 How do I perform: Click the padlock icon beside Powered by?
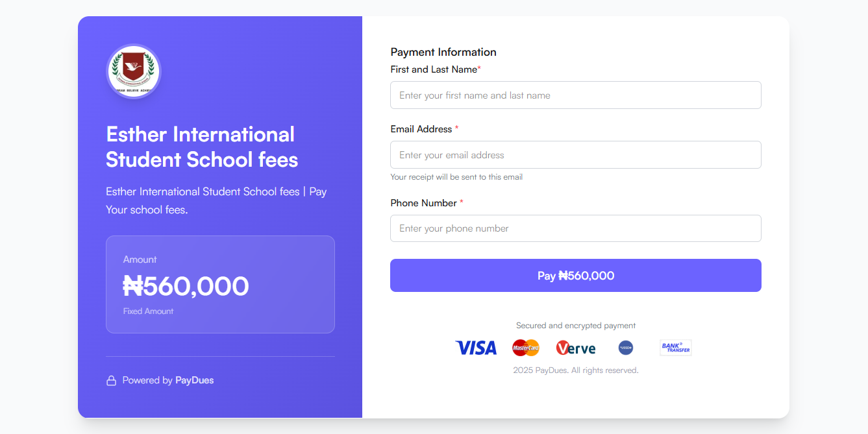[112, 381]
